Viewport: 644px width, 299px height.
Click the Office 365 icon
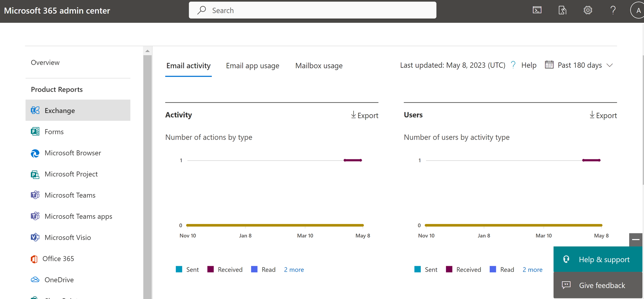click(x=34, y=259)
